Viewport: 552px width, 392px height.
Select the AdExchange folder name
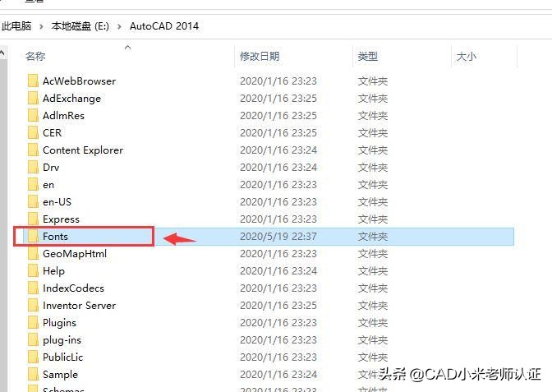(x=71, y=99)
